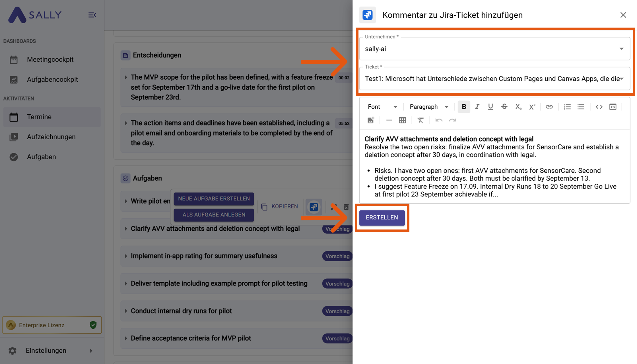Viewport: 637px width, 364px height.
Task: Expand 'Conduct internal dry runs' task
Action: (126, 311)
